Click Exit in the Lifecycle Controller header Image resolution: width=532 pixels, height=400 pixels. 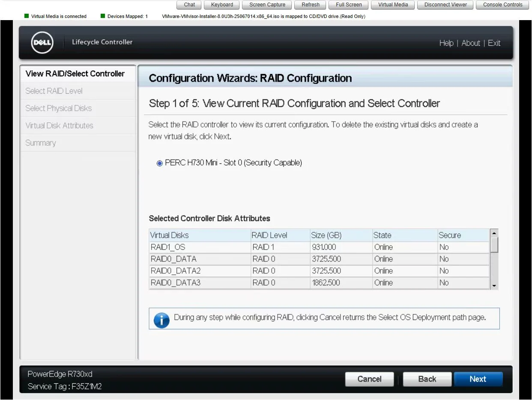(x=494, y=43)
